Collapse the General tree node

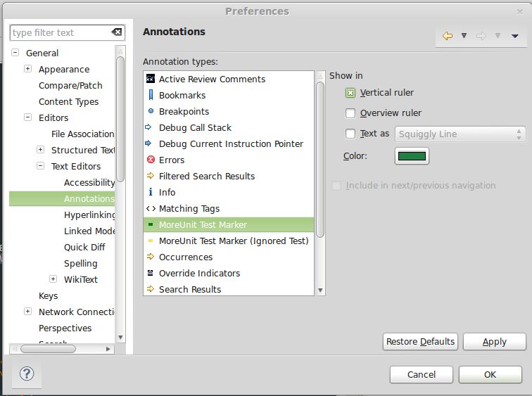pos(15,53)
